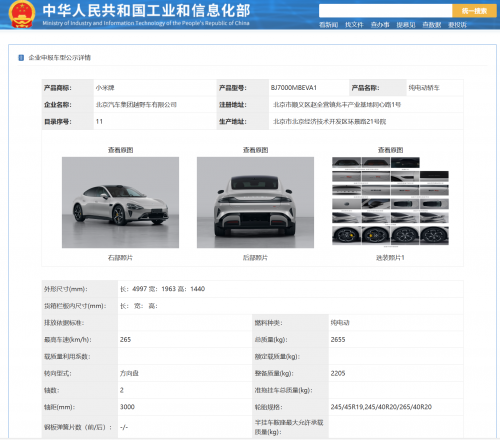The width and height of the screenshot is (500, 440).
Task: Click the top speed value 265
Action: 125,339
